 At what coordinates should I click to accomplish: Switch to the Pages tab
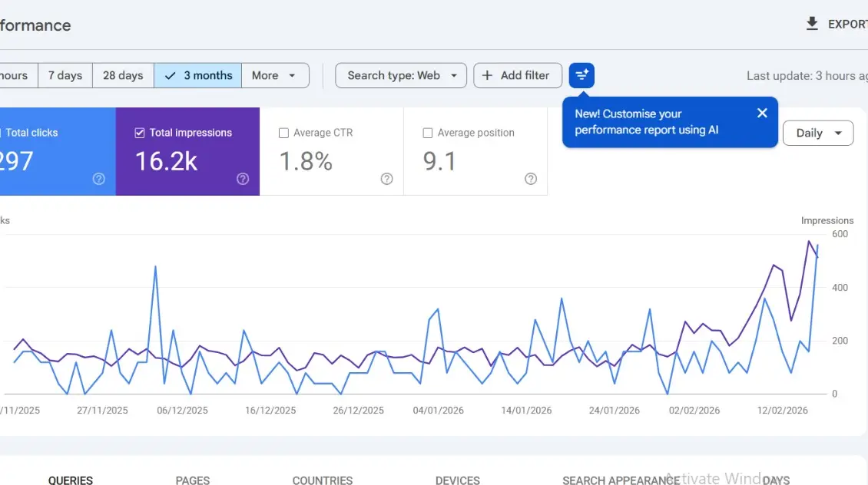click(x=193, y=480)
